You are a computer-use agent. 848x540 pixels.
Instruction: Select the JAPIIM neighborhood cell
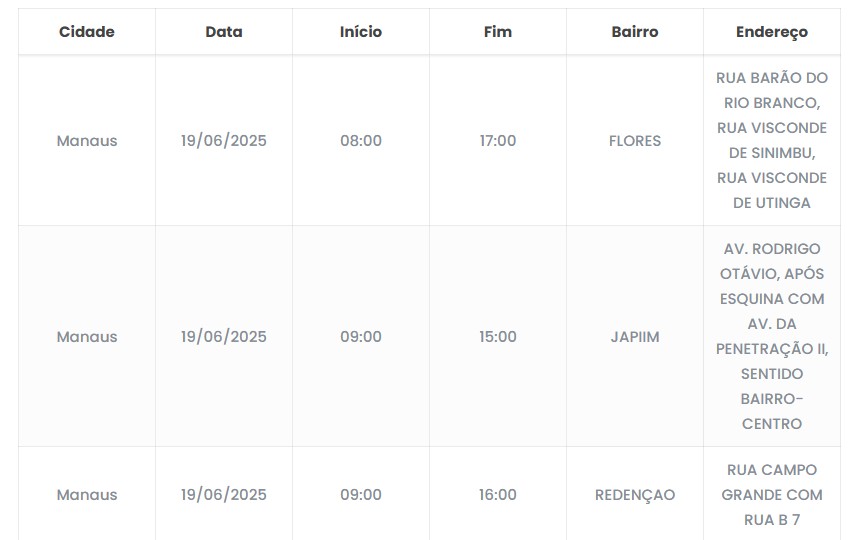click(635, 337)
